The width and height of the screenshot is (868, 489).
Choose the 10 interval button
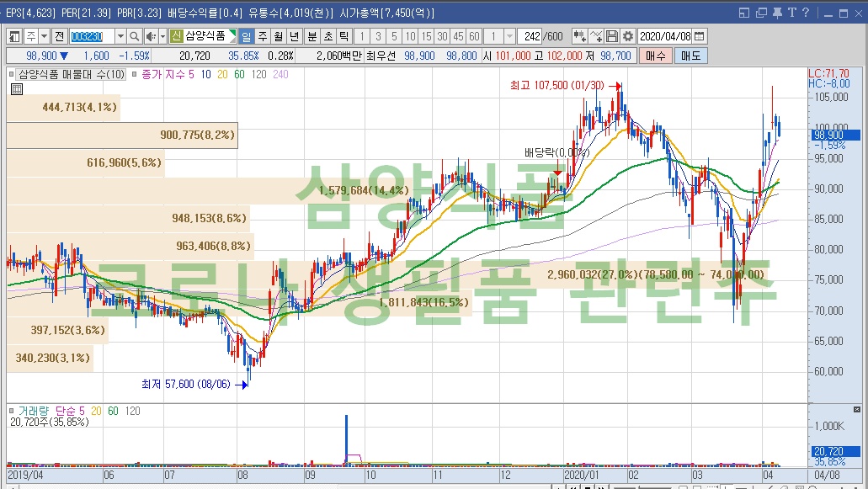pos(410,36)
